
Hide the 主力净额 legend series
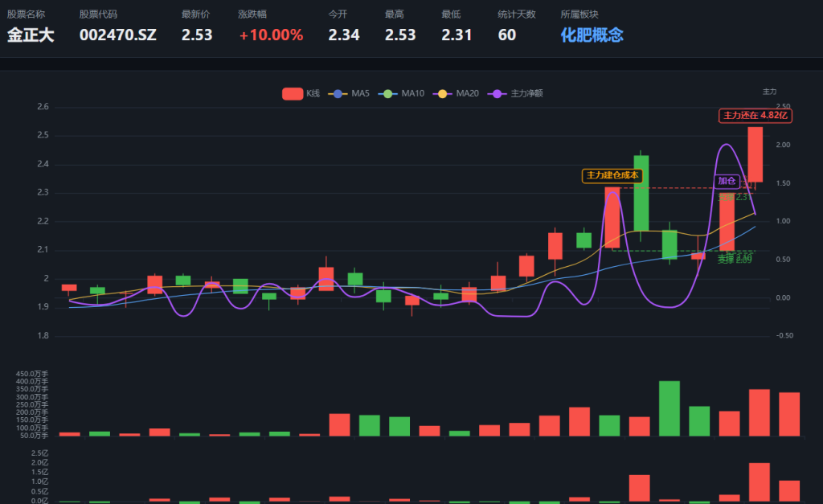(x=515, y=93)
